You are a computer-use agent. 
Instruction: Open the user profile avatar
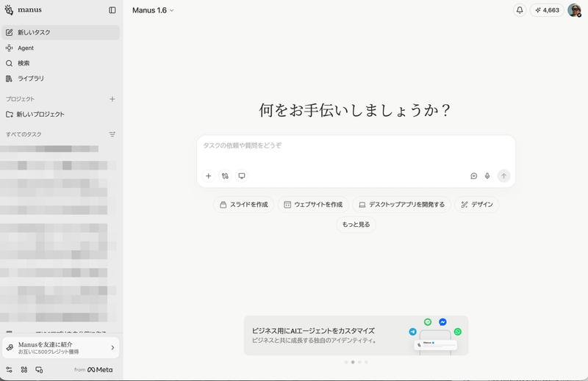575,10
